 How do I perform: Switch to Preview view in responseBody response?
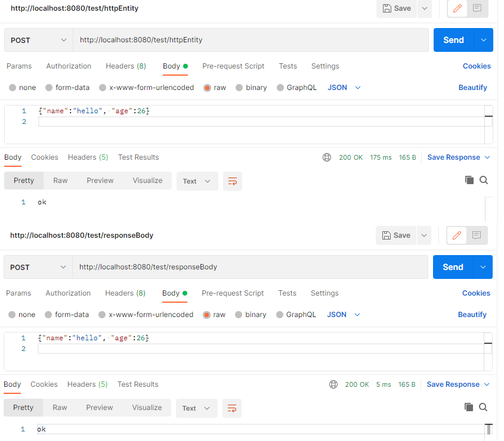(x=100, y=408)
